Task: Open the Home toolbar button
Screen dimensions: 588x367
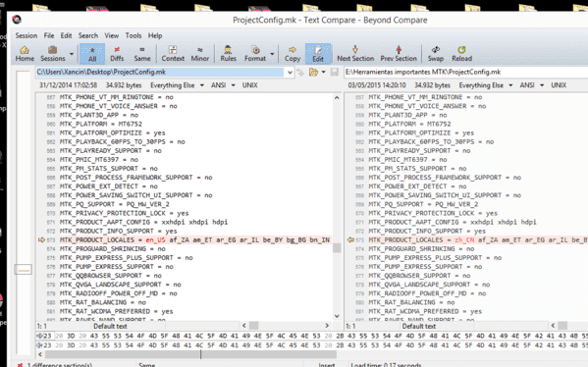Action: pyautogui.click(x=25, y=54)
